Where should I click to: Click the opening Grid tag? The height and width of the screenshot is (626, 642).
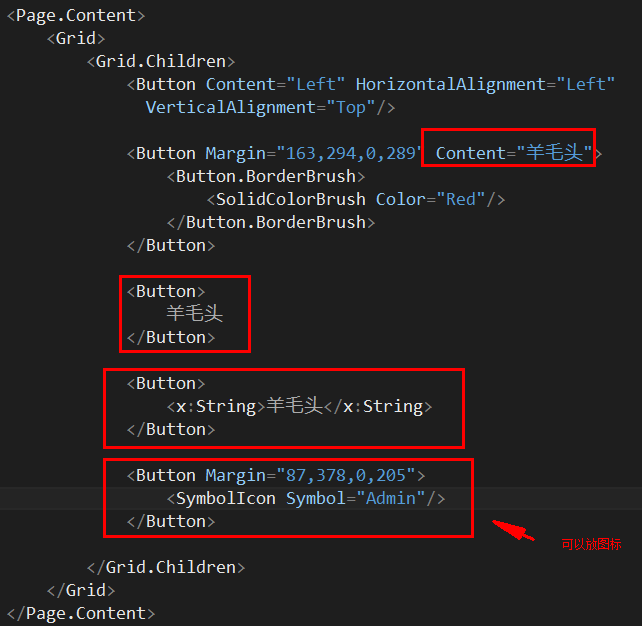pos(76,39)
